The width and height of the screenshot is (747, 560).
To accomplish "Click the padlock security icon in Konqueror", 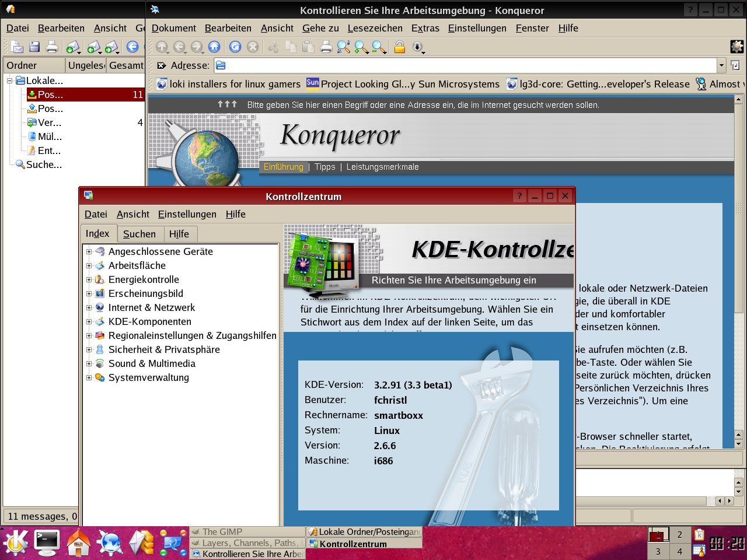I will [x=400, y=47].
